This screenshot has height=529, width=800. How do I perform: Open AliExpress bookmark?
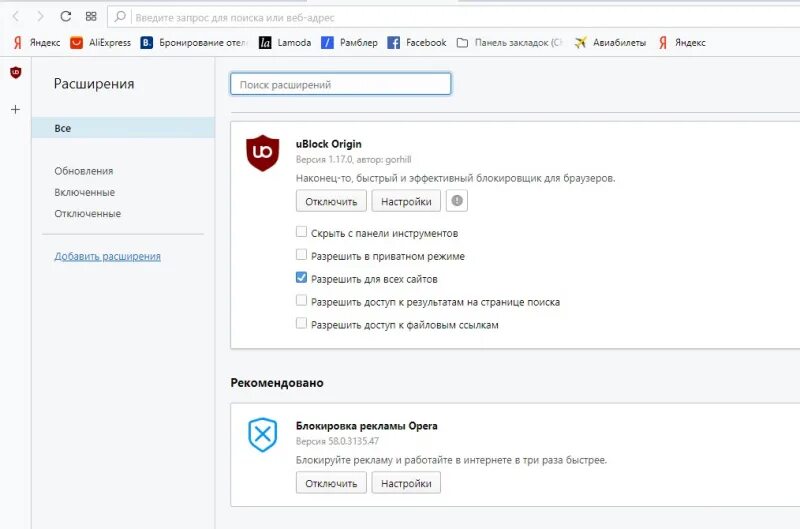[x=101, y=43]
